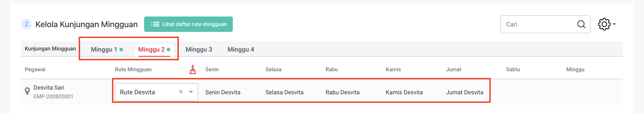Click the Senin Desvita visit cell
Screen dimensions: 644x114
point(222,93)
